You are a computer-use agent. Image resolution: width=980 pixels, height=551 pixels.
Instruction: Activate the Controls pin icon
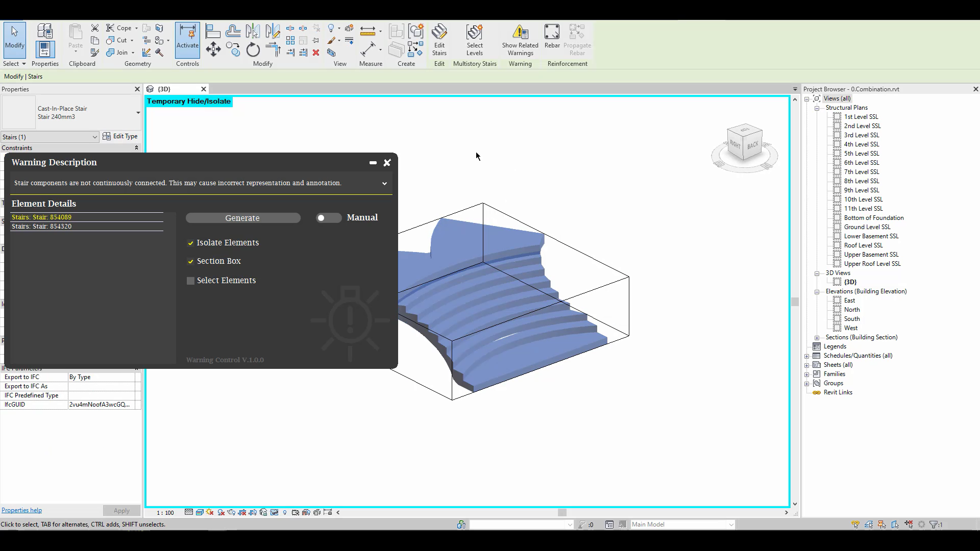tap(187, 33)
